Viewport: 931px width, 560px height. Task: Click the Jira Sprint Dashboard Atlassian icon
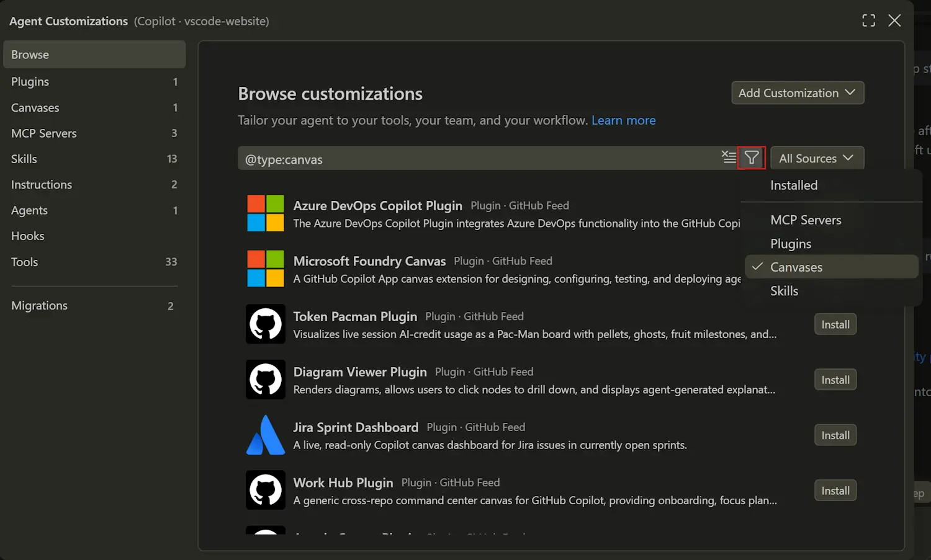(266, 435)
